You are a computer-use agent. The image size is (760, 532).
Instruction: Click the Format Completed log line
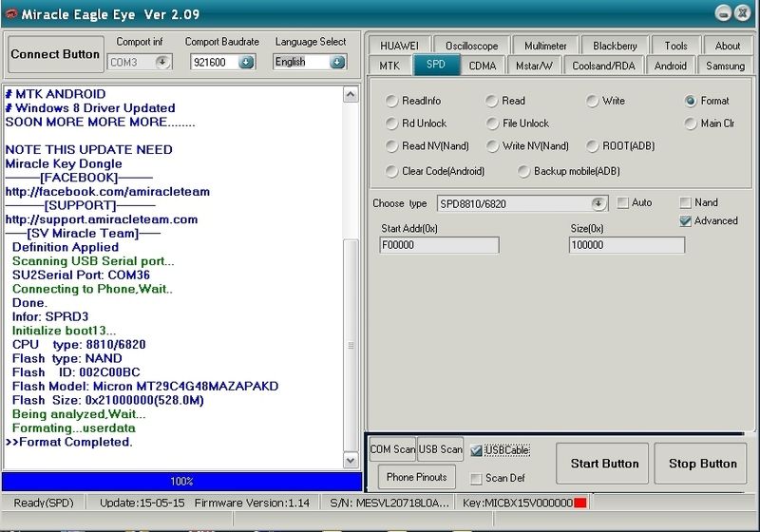[68, 442]
